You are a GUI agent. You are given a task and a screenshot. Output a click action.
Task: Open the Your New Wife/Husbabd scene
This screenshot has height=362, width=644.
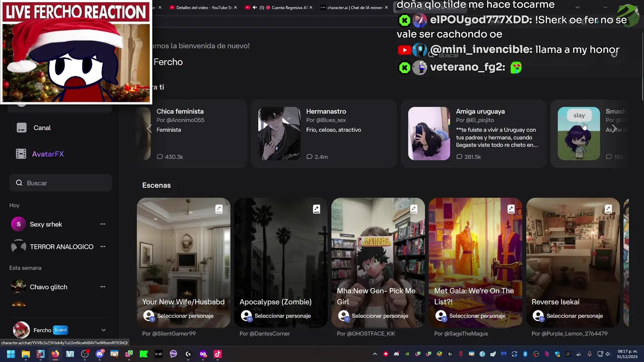184,263
